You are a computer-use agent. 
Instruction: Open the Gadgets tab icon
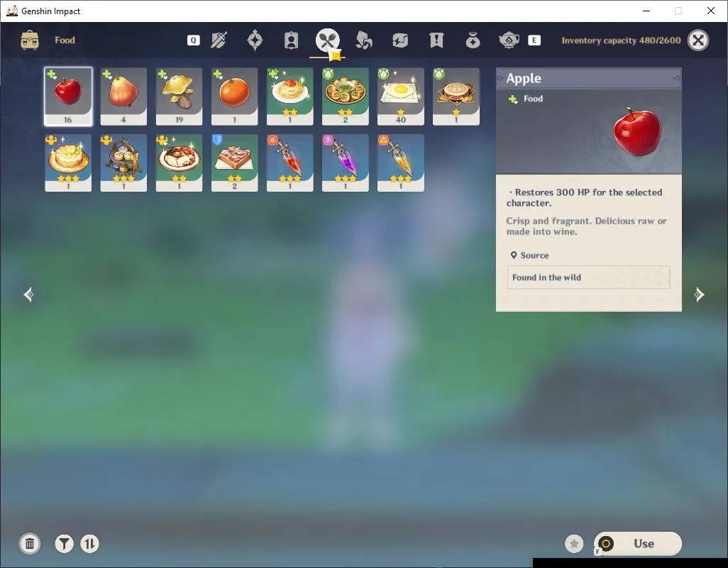click(x=399, y=40)
